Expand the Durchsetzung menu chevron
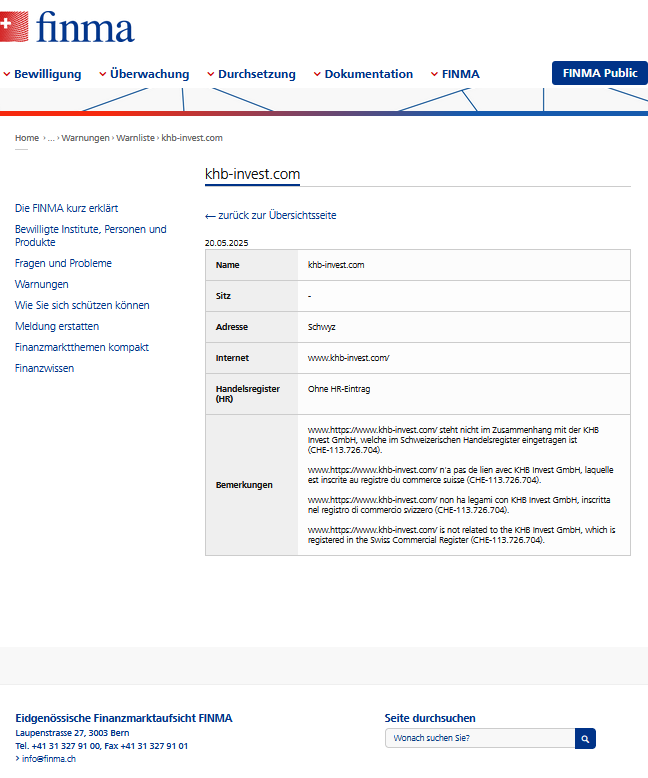The image size is (648, 778). (x=211, y=74)
